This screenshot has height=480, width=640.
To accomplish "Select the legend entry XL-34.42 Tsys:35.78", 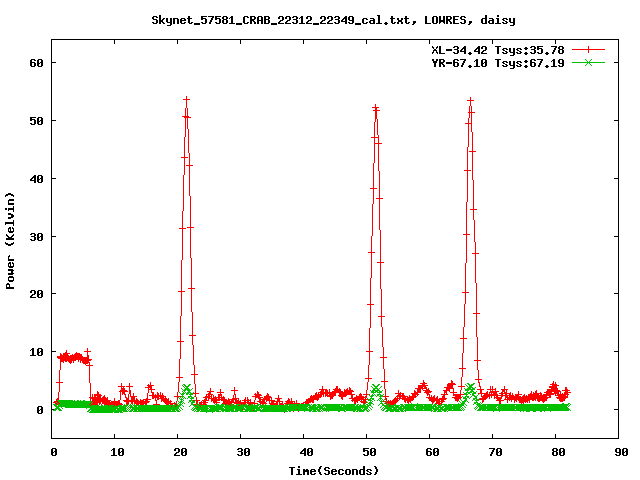I will [x=498, y=50].
